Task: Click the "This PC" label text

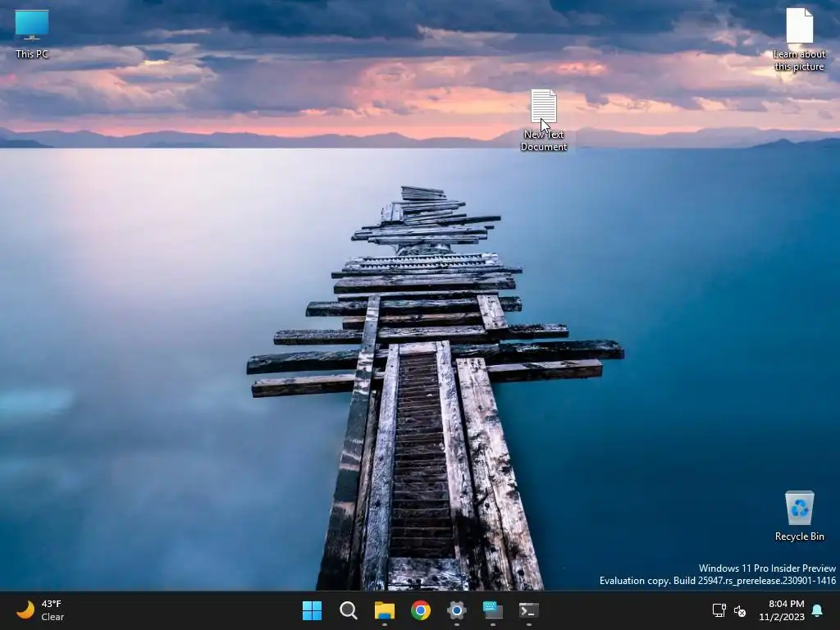Action: (x=32, y=53)
